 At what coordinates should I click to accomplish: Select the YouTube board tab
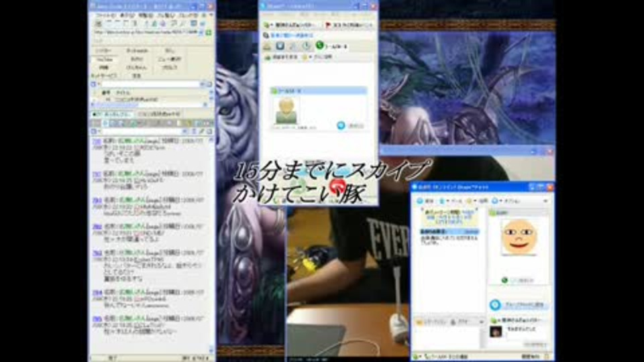pyautogui.click(x=105, y=60)
